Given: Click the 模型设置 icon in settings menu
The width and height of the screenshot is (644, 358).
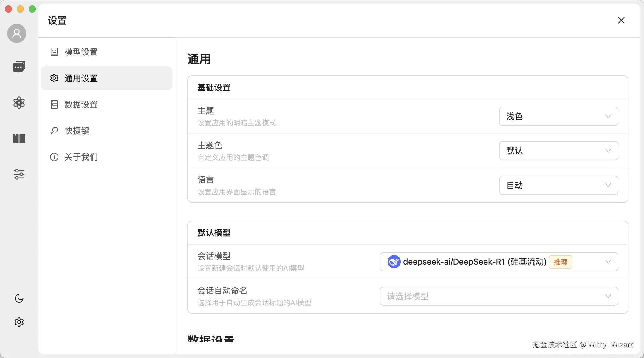Looking at the screenshot, I should tap(54, 52).
